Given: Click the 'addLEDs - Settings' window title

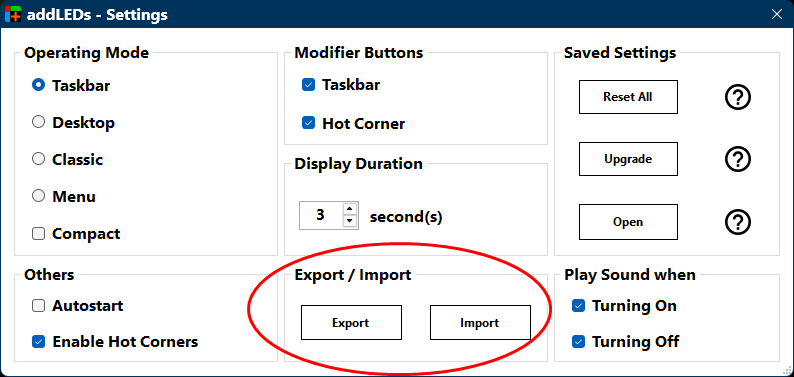Looking at the screenshot, I should point(97,15).
